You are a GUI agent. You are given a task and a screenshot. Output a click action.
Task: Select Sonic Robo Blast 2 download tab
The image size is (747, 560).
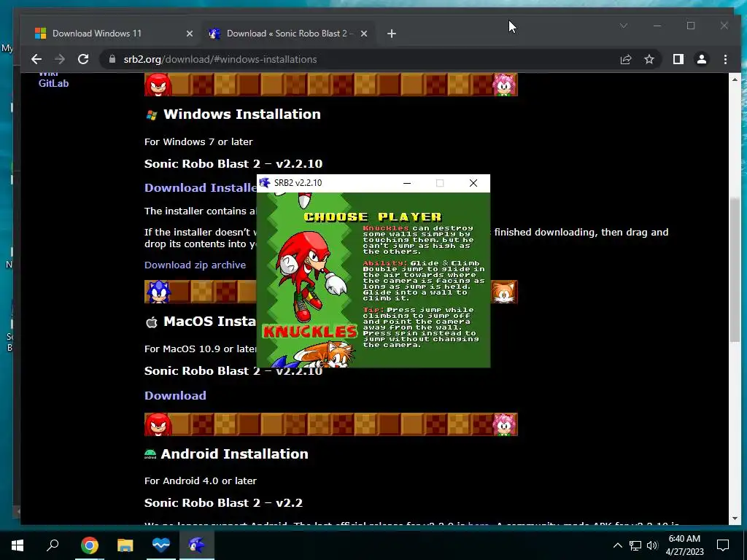(287, 34)
